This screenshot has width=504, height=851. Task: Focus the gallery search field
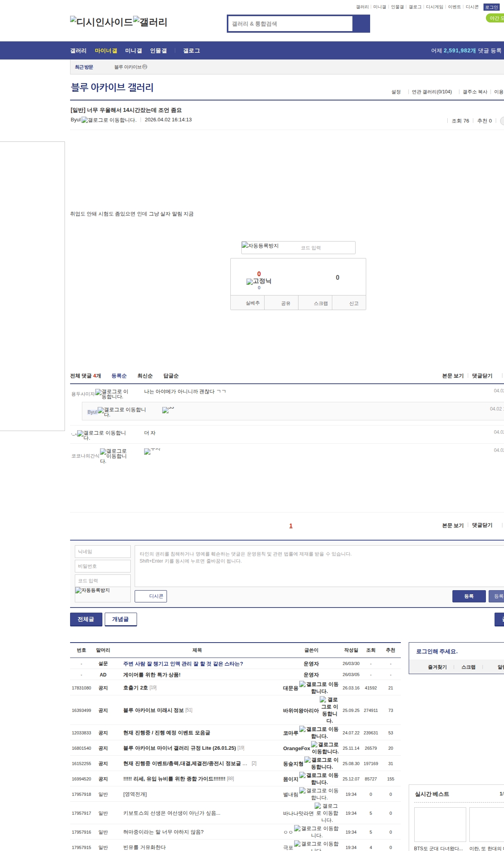(290, 24)
